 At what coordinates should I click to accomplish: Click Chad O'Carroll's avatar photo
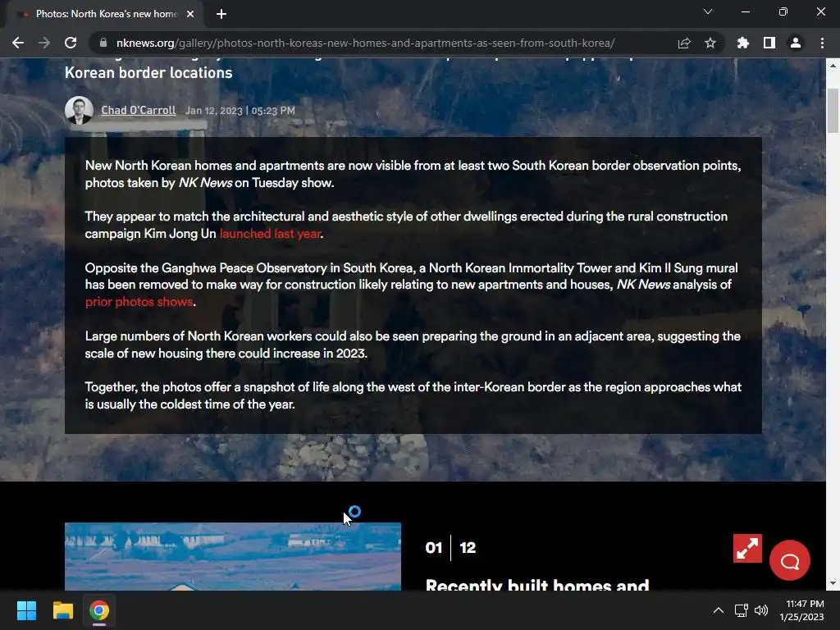coord(79,111)
